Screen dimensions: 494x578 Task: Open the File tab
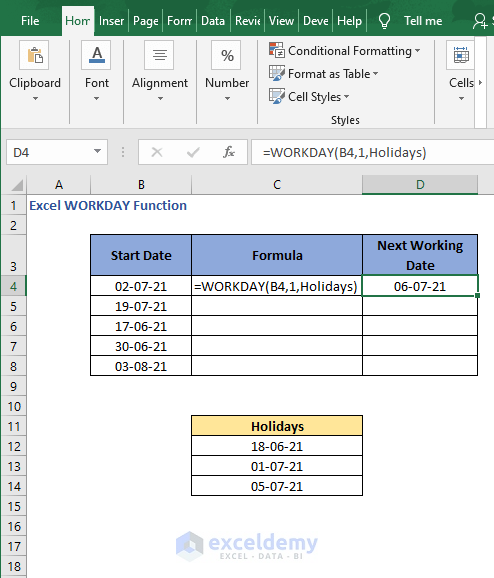pos(30,21)
